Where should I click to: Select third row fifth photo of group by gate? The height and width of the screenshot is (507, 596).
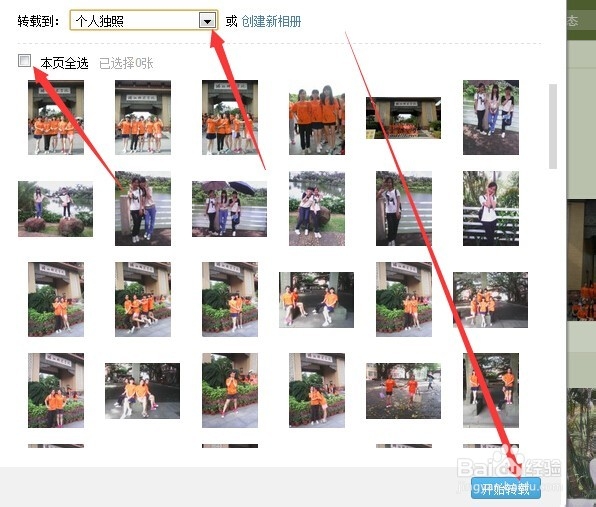404,299
